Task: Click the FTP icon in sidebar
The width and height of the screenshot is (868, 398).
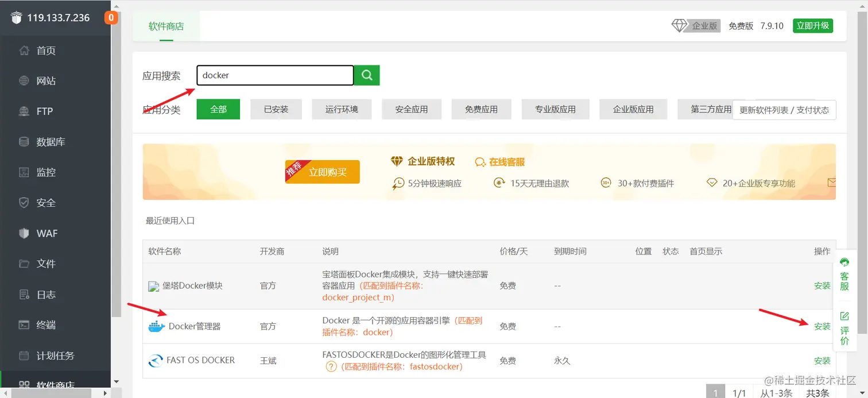Action: tap(24, 111)
